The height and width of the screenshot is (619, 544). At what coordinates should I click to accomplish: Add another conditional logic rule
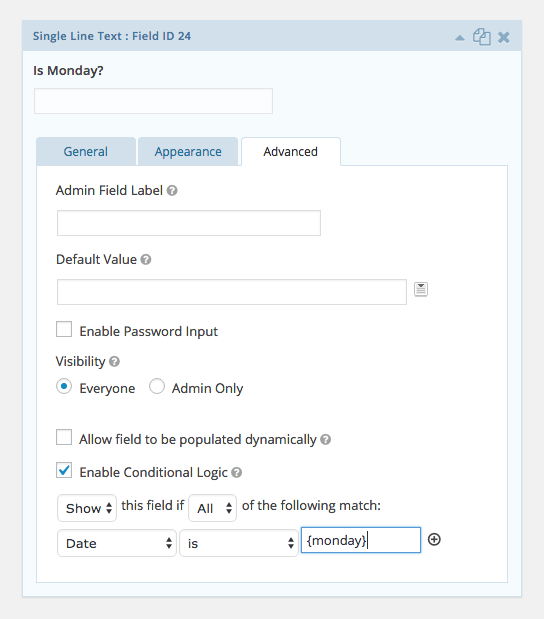pyautogui.click(x=434, y=540)
